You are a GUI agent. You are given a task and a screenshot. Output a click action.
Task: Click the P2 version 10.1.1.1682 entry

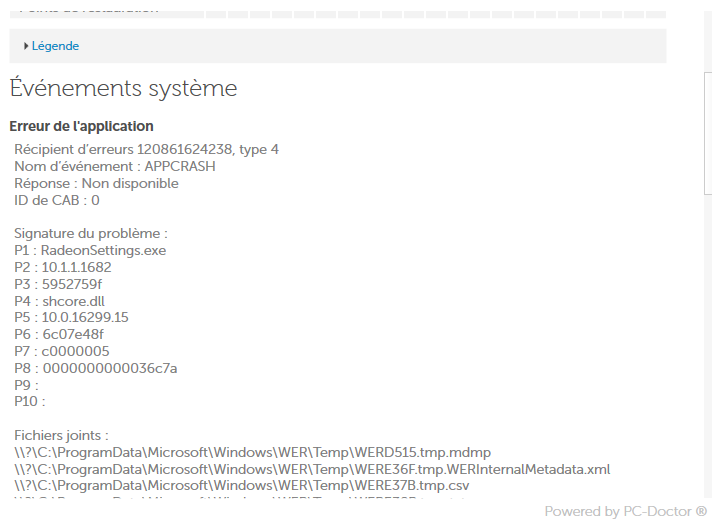tap(63, 268)
